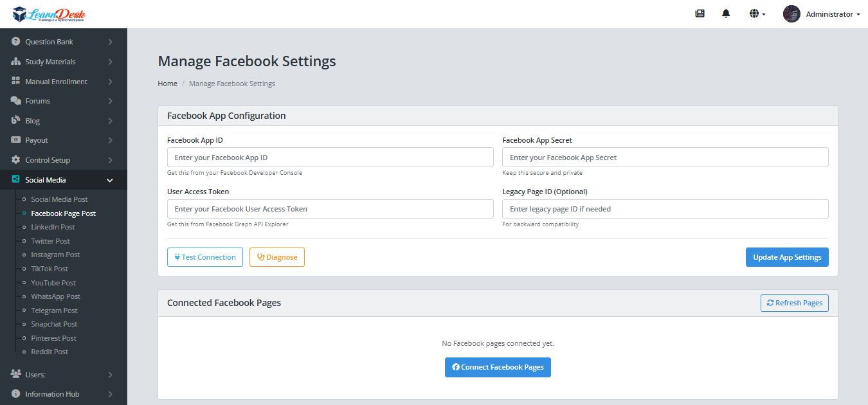Image resolution: width=868 pixels, height=405 pixels.
Task: Click the LearnDesk logo
Action: (48, 14)
